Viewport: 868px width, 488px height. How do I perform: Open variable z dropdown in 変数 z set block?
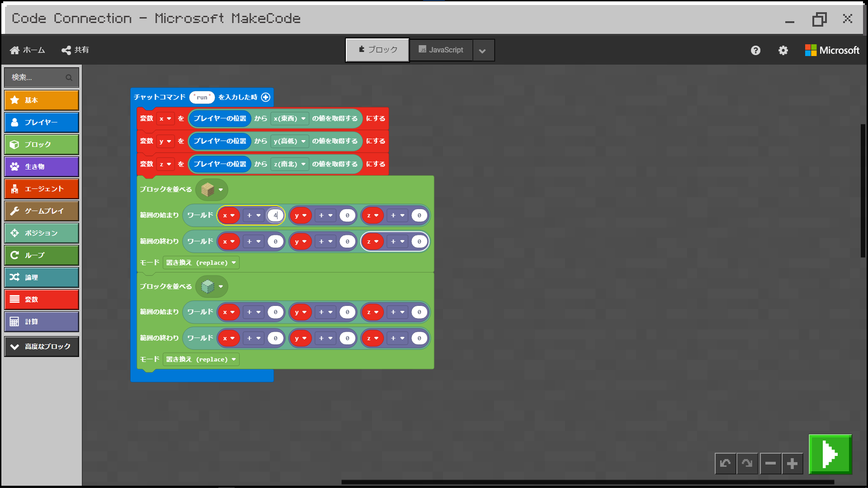(165, 164)
